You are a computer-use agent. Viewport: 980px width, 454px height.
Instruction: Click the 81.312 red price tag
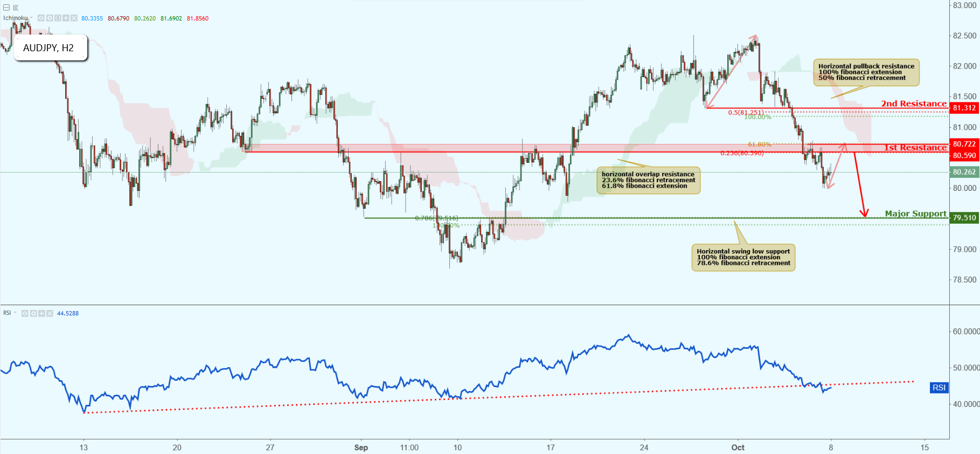pyautogui.click(x=964, y=108)
